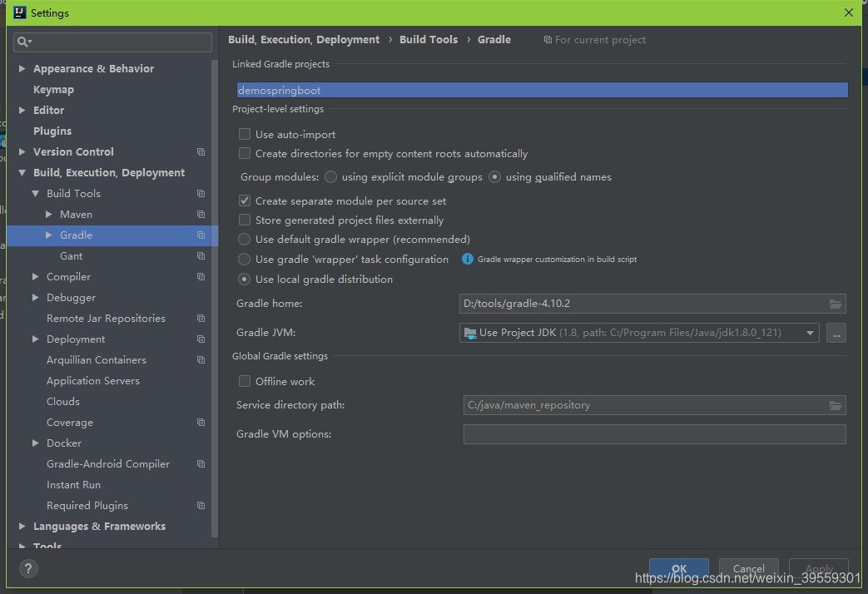Click the per-project icon beside Build Tools
868x594 pixels.
pyautogui.click(x=201, y=193)
